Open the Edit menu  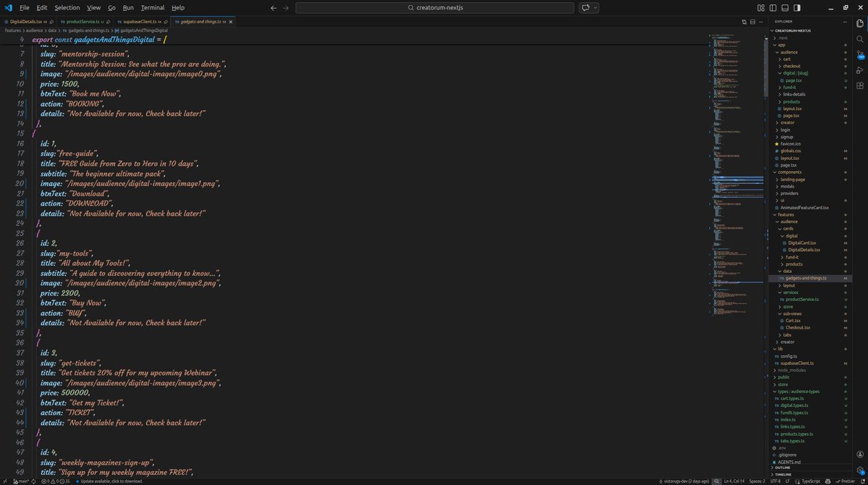(42, 7)
